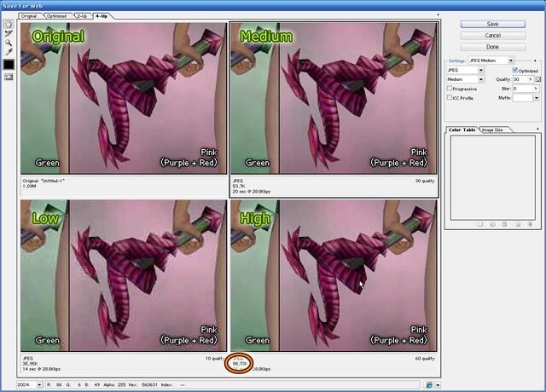
Task: Click the Cancel button
Action: 493,36
